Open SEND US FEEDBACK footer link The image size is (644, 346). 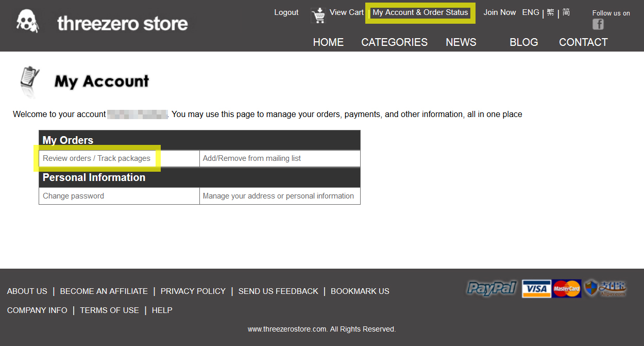(x=278, y=291)
